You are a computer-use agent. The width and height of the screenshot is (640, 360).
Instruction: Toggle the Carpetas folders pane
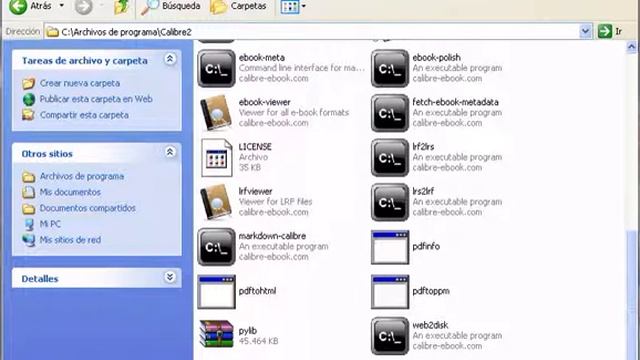coord(238,7)
